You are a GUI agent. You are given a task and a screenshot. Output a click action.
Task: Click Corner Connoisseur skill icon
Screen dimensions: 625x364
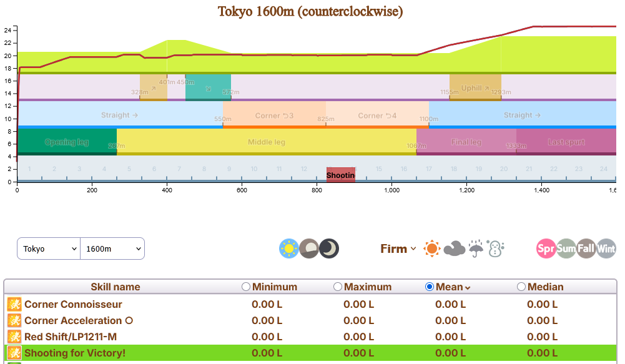tap(14, 304)
